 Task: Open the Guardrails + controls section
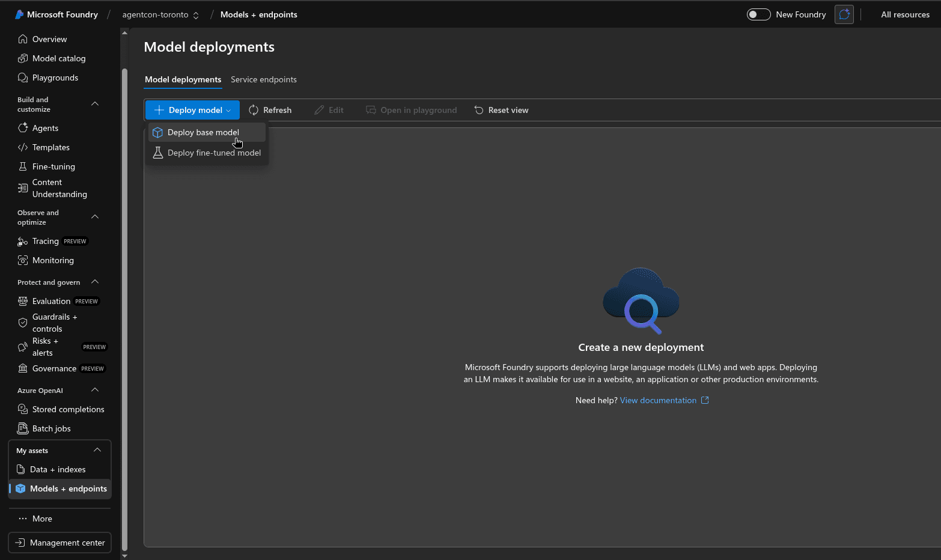(x=55, y=322)
